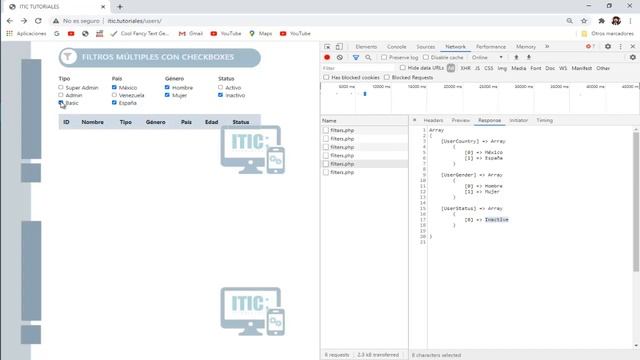Uncheck the Basic type filter

pyautogui.click(x=61, y=103)
